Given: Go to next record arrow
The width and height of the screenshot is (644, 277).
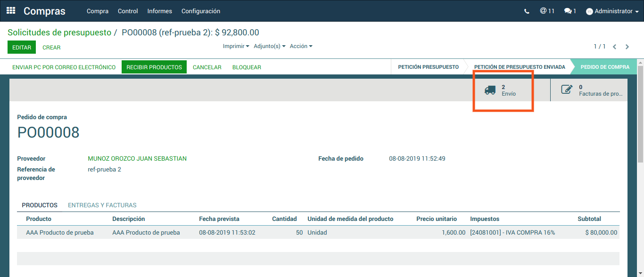Looking at the screenshot, I should [627, 47].
